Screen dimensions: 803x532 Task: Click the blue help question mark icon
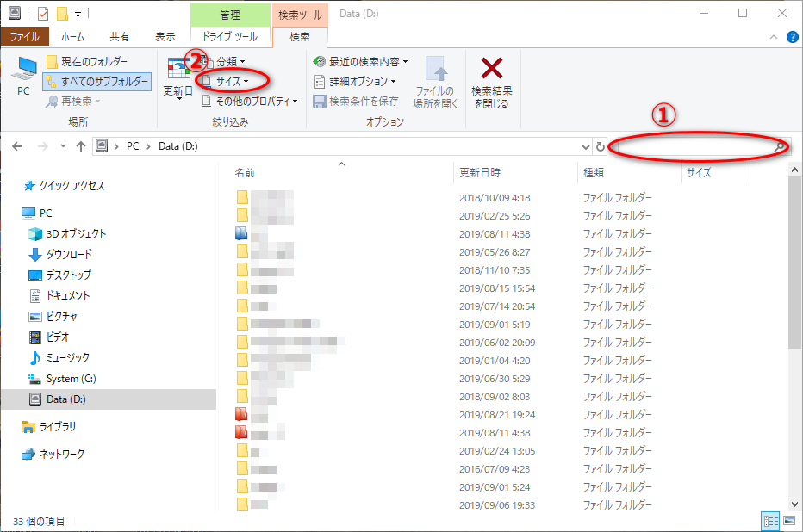[792, 38]
